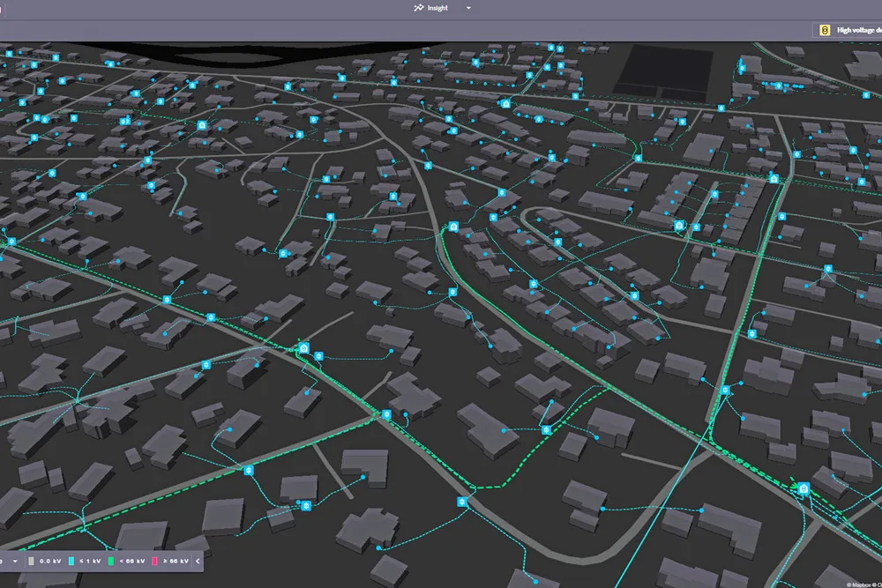This screenshot has width=882, height=588.
Task: Click the substation icon atop the straight green line
Action: point(774,179)
